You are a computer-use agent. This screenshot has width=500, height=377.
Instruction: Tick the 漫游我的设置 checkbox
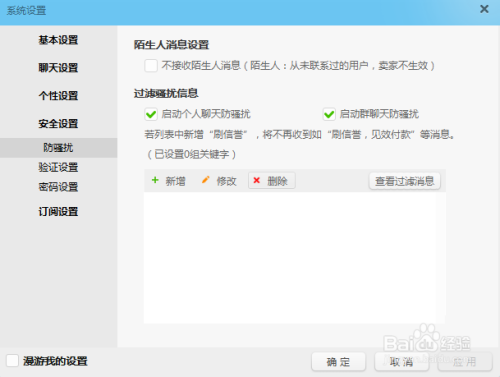point(12,361)
